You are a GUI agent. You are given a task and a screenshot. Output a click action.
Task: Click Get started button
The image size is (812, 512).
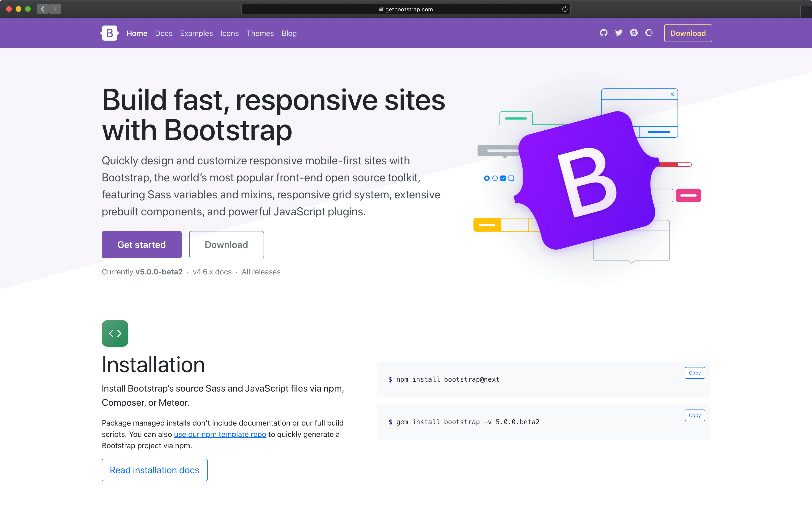(141, 244)
